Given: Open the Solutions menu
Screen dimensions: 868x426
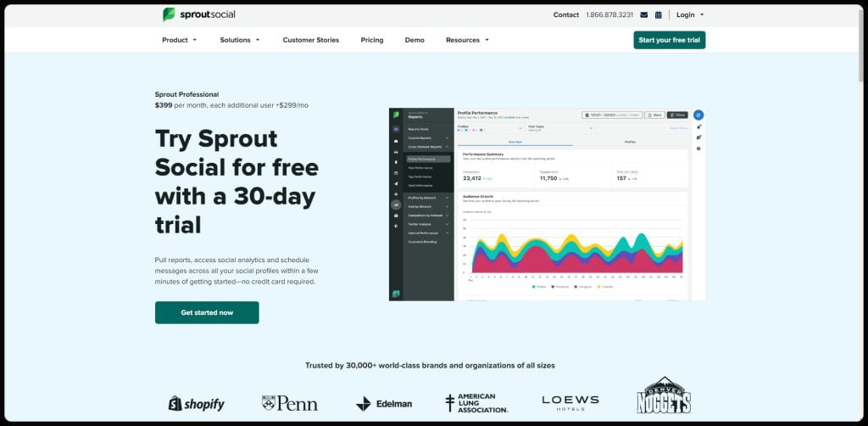Looking at the screenshot, I should (x=240, y=40).
